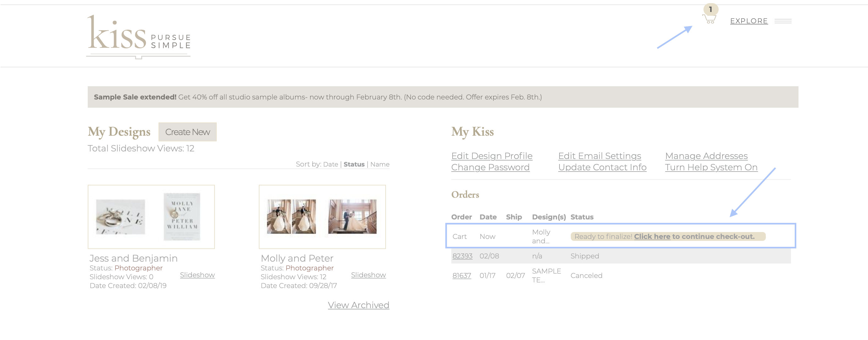This screenshot has height=340, width=868.
Task: Click the Canceled status text
Action: [x=586, y=275]
